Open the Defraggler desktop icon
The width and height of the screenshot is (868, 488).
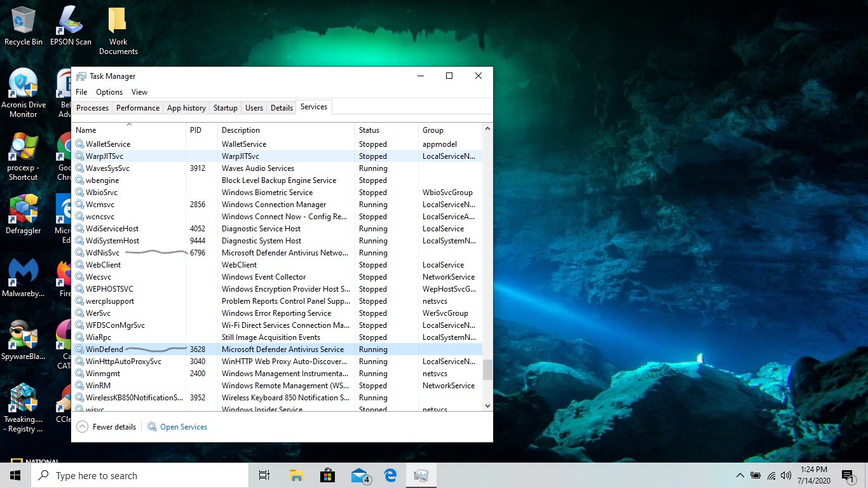click(x=24, y=215)
